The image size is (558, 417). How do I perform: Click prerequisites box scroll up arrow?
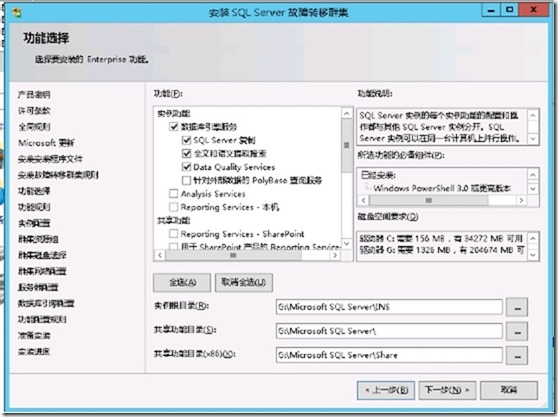(x=533, y=175)
